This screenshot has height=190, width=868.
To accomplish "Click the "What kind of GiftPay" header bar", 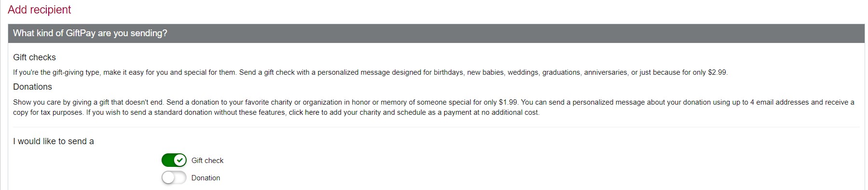I will (436, 33).
